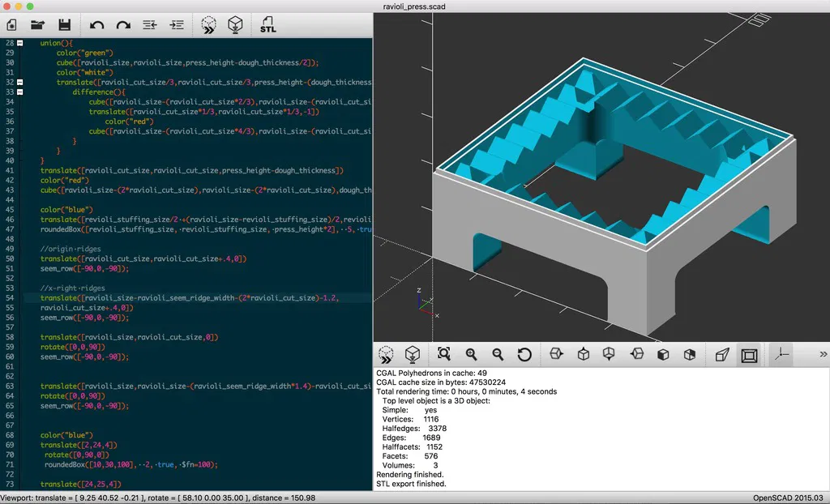Click the 'Total rendering time' console line
The image size is (830, 504).
[x=466, y=391]
